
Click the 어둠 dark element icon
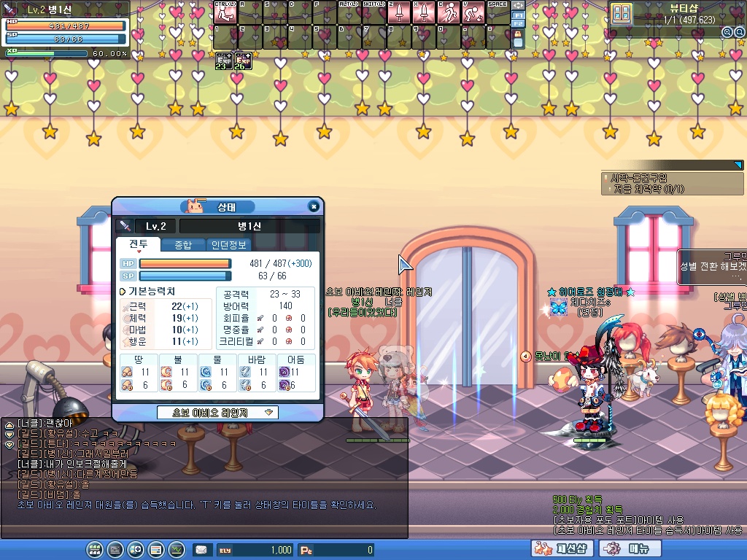click(x=285, y=372)
